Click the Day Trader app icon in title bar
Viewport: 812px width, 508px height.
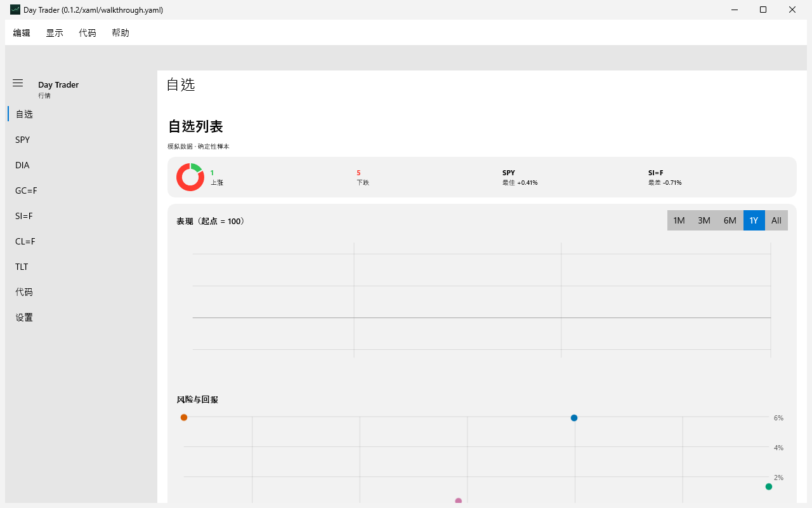pyautogui.click(x=15, y=10)
